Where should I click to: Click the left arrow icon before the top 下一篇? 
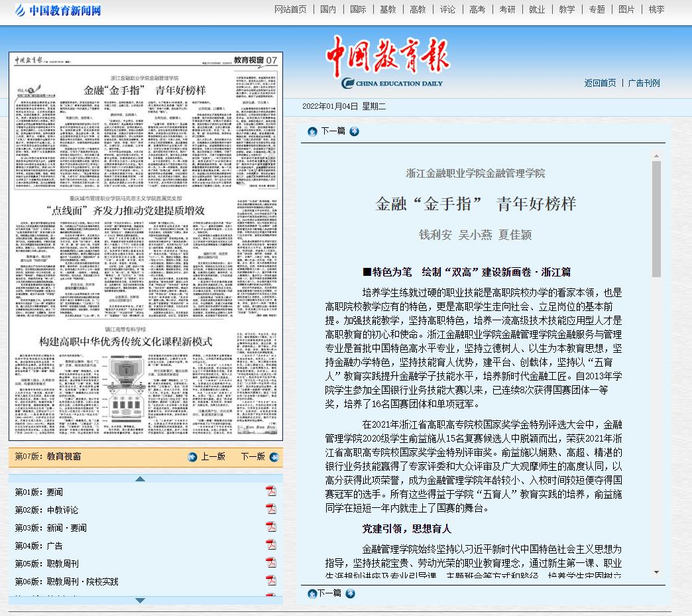coord(312,131)
